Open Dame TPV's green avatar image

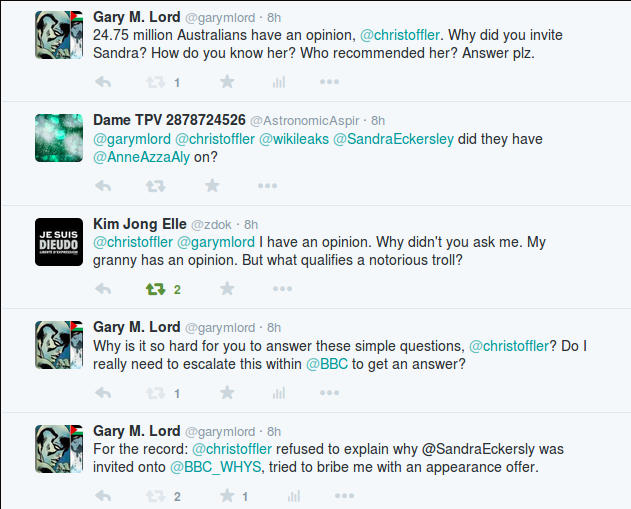tap(59, 137)
